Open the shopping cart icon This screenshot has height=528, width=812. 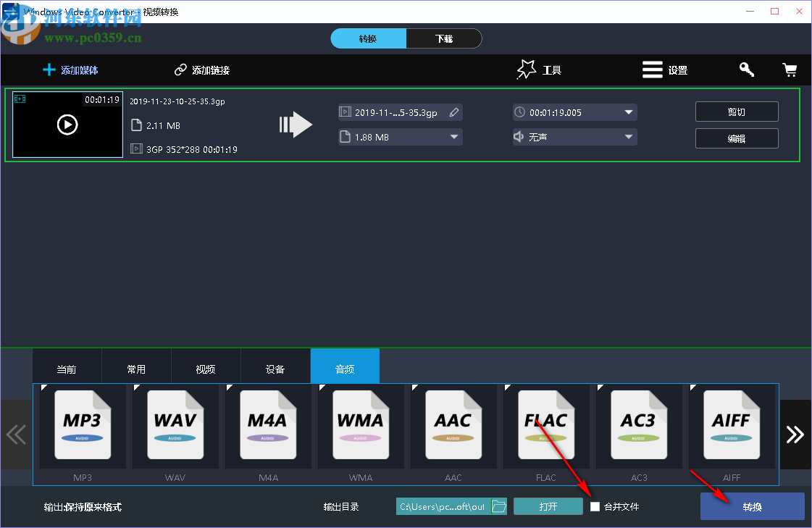point(790,70)
